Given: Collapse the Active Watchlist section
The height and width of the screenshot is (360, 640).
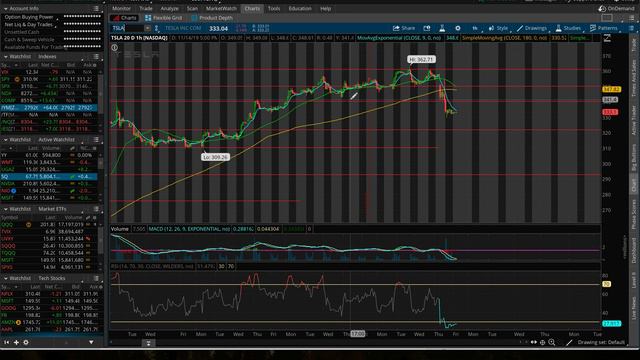Looking at the screenshot, I should 6,140.
